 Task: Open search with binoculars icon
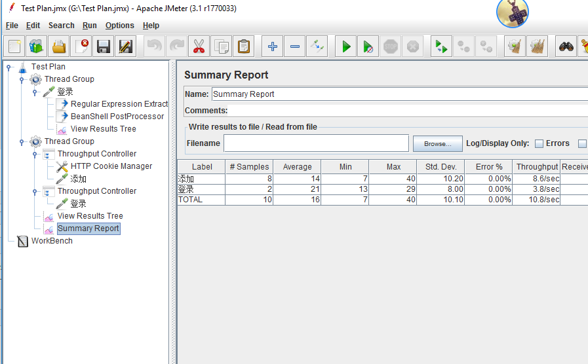pos(566,47)
